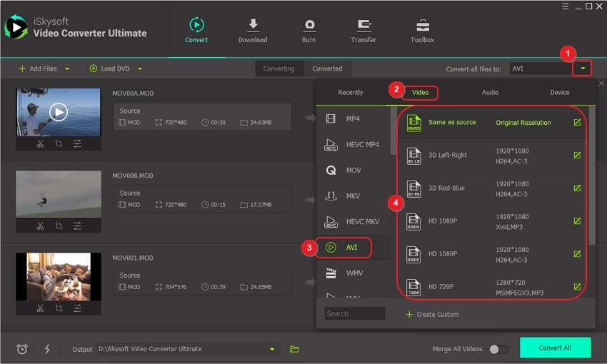This screenshot has height=364, width=607.
Task: Click the format Search field
Action: coord(355,314)
